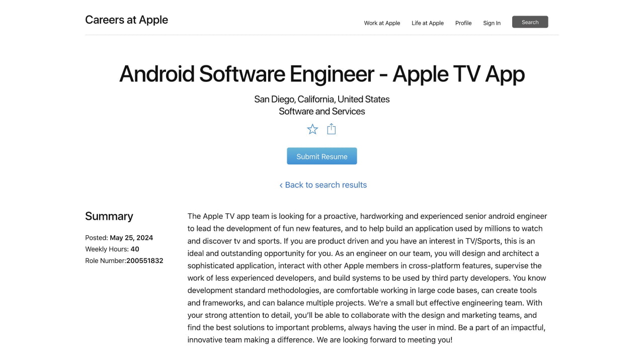Click the Search button in the header

[x=530, y=22]
